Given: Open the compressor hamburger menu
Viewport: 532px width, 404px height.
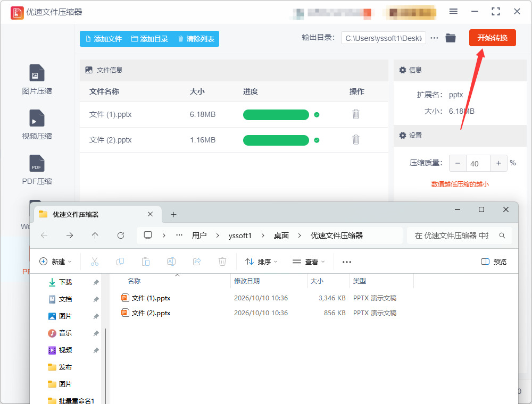Looking at the screenshot, I should pyautogui.click(x=453, y=12).
